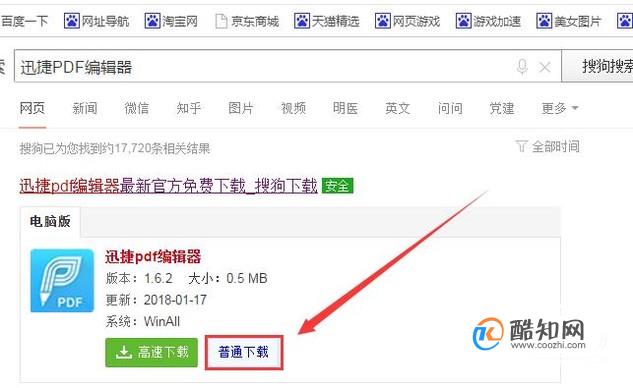Viewport: 633px width, 388px height.
Task: Click the green 安全 badge
Action: (337, 186)
